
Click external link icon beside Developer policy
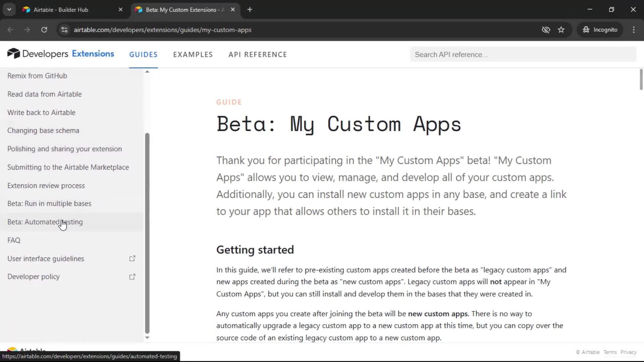point(132,277)
